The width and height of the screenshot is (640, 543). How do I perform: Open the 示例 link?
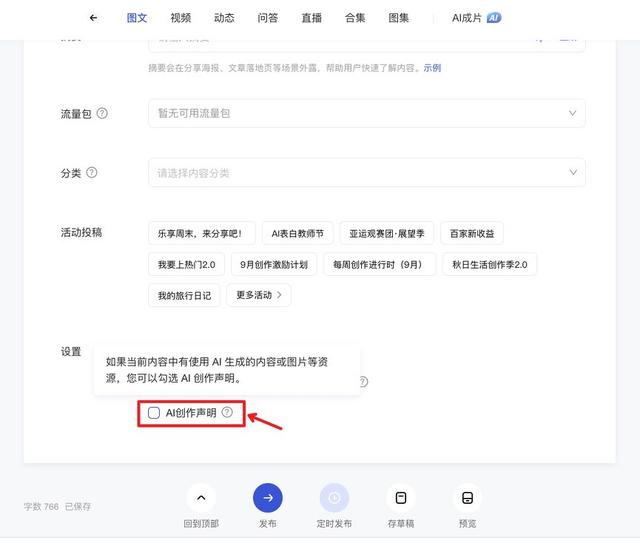(432, 68)
